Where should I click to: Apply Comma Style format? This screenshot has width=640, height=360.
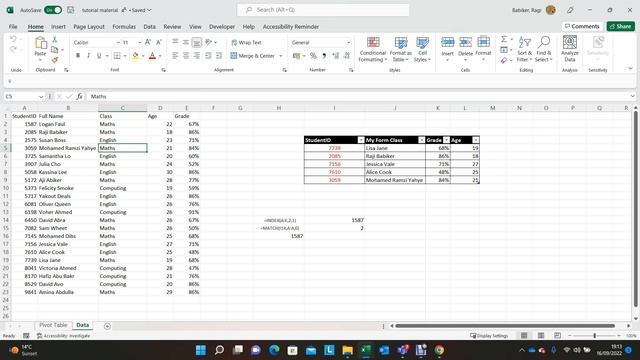tap(324, 56)
